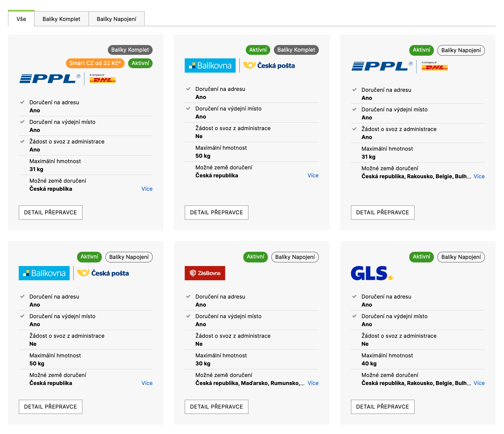The image size is (504, 434).
Task: Open Více for Smart CZ PPL countries
Action: tap(147, 189)
